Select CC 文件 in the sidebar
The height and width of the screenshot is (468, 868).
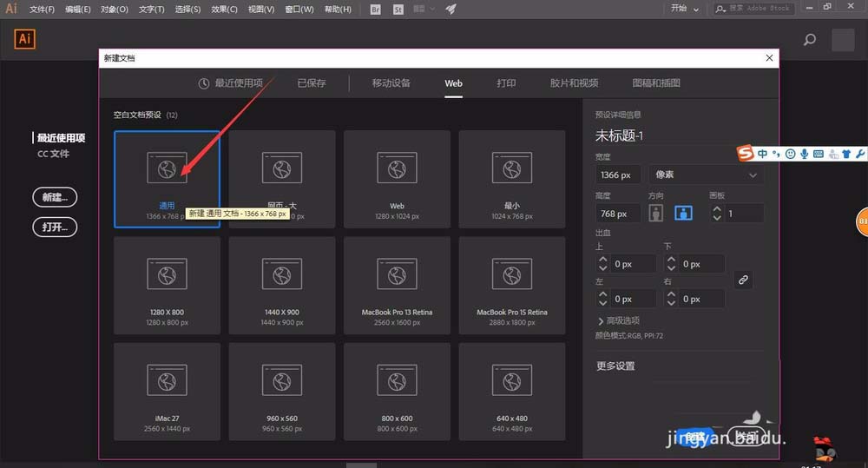tap(53, 154)
